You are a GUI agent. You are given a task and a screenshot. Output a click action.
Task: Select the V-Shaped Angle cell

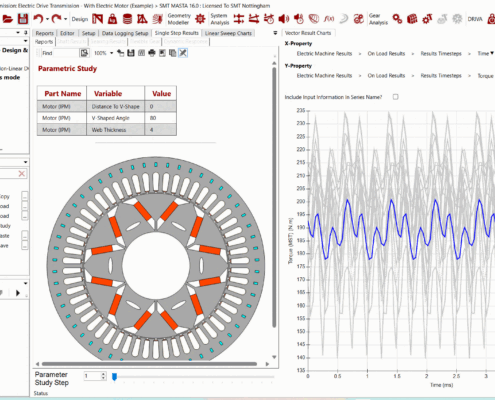point(116,118)
